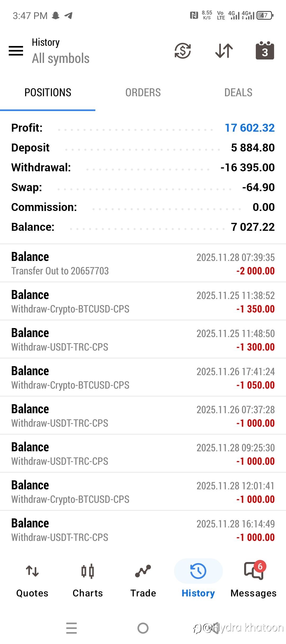This screenshot has height=644, width=286.
Task: Tap the currency sync dollar icon
Action: [183, 50]
